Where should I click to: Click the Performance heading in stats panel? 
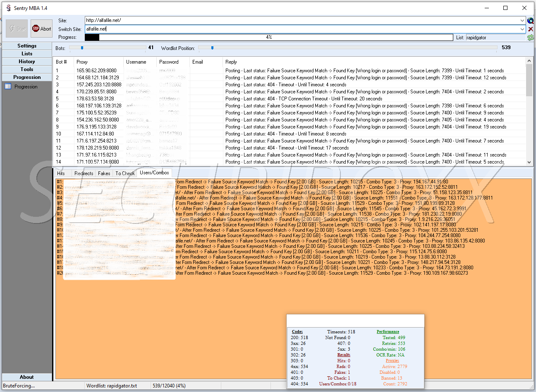point(388,332)
